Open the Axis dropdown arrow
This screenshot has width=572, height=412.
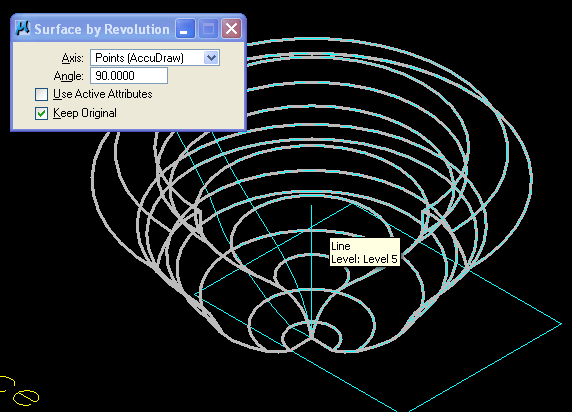(211, 58)
